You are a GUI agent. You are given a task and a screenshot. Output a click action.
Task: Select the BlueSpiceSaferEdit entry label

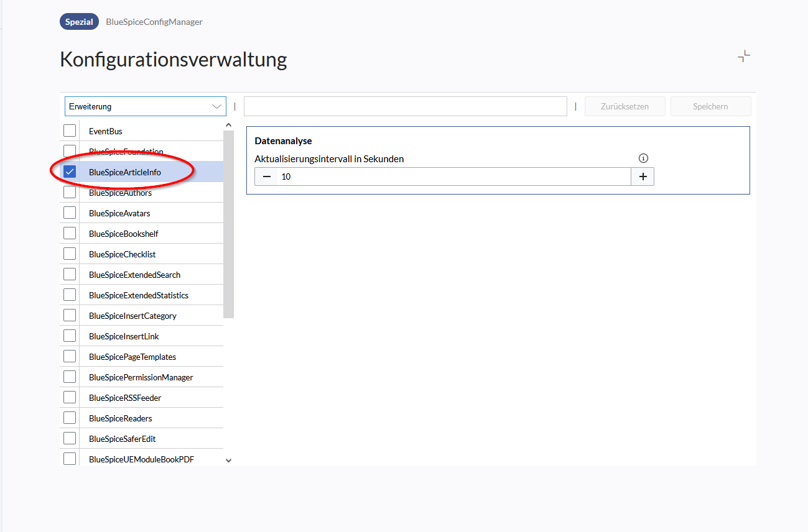(x=123, y=439)
